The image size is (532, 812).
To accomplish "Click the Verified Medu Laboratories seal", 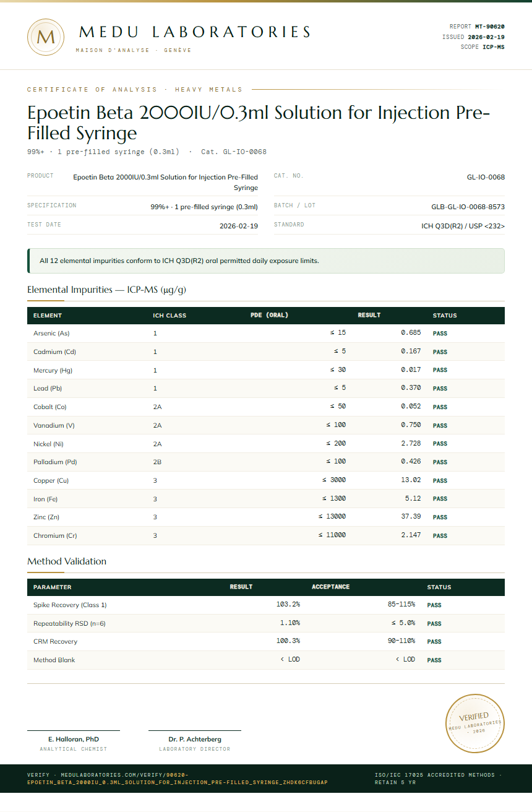I will tap(475, 723).
